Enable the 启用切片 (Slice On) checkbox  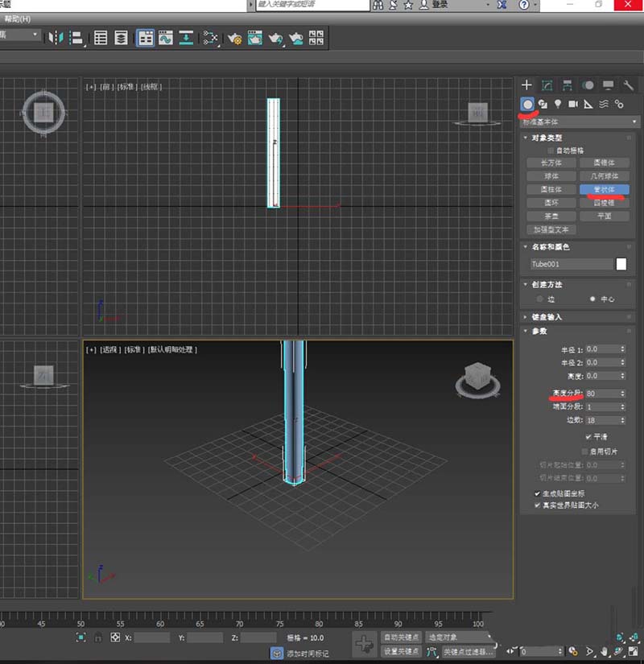[584, 452]
